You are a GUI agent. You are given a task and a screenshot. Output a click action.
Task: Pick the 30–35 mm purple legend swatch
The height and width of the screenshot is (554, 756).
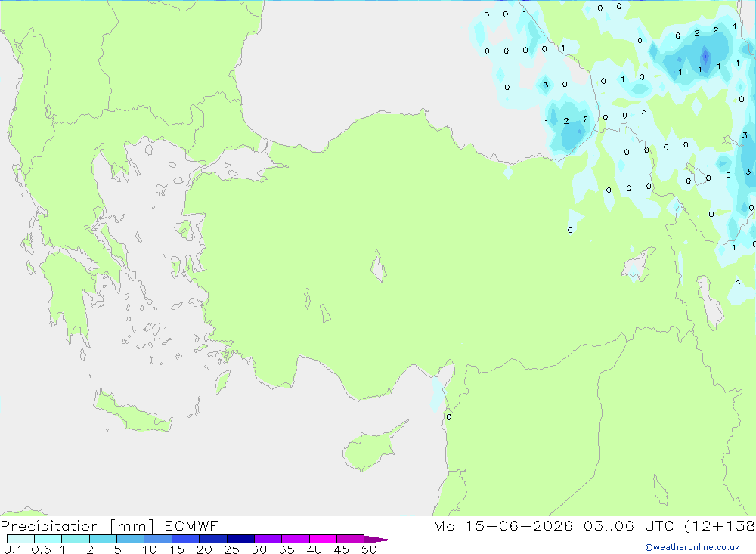click(268, 539)
